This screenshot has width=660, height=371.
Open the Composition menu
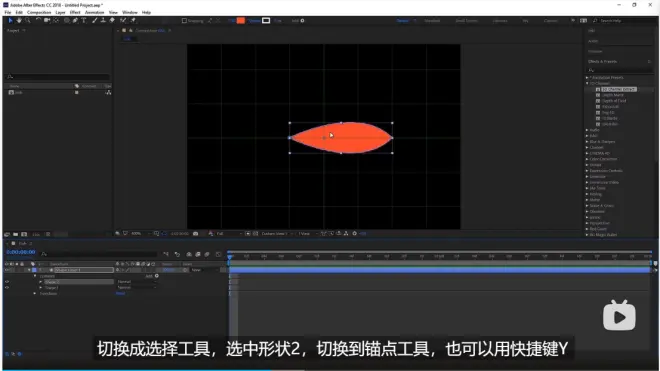pyautogui.click(x=39, y=13)
